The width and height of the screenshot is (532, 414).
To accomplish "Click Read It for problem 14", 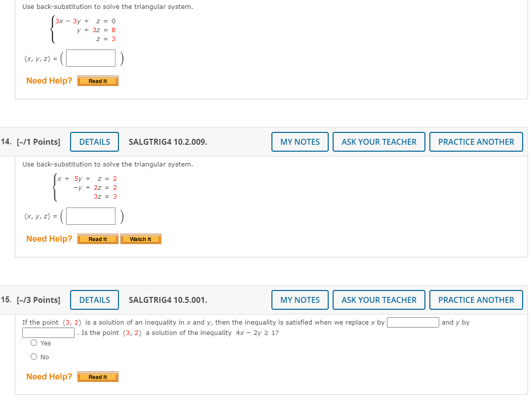I will (x=98, y=239).
